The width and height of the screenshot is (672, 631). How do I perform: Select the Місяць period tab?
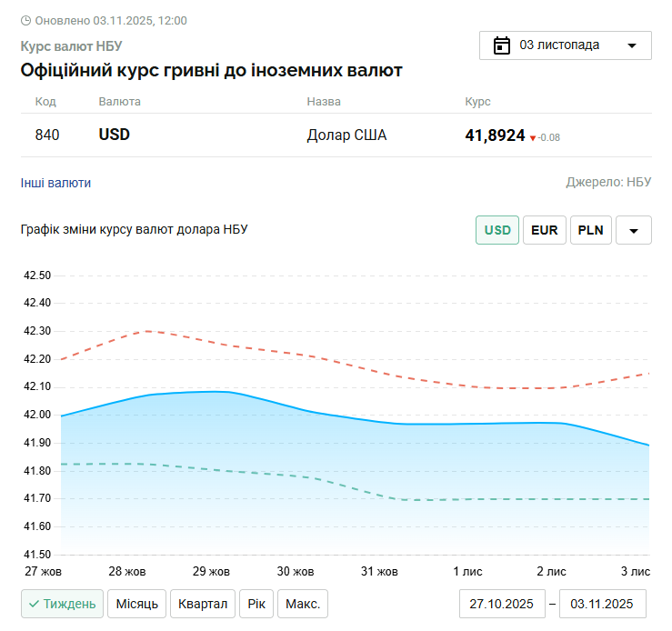[137, 604]
